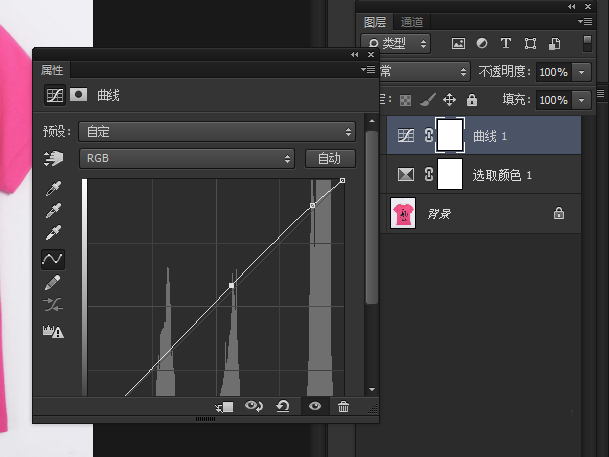Image resolution: width=609 pixels, height=457 pixels.
Task: Reset curves to adjustment defaults
Action: point(283,407)
